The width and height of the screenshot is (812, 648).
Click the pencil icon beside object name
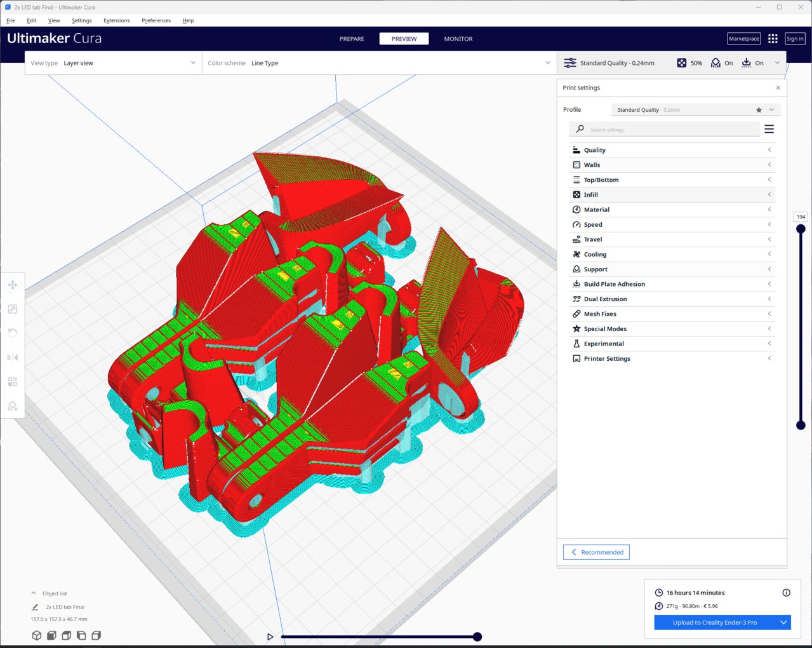[x=35, y=607]
